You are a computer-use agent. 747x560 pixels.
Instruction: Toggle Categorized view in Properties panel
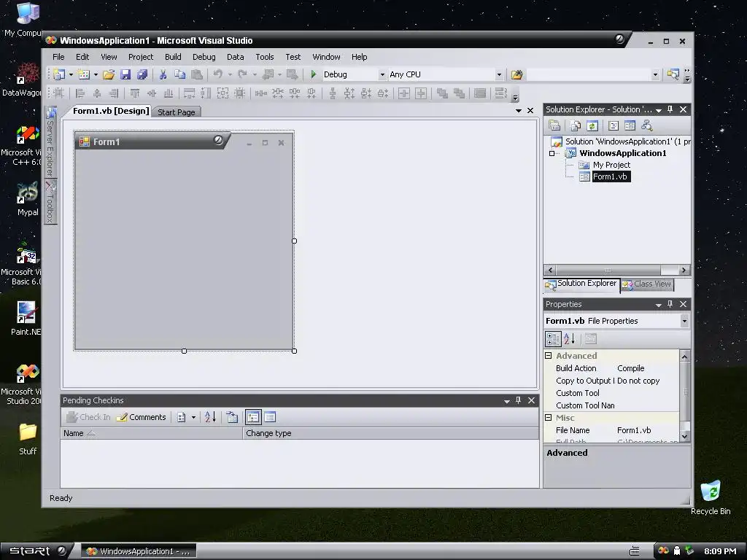pos(553,339)
